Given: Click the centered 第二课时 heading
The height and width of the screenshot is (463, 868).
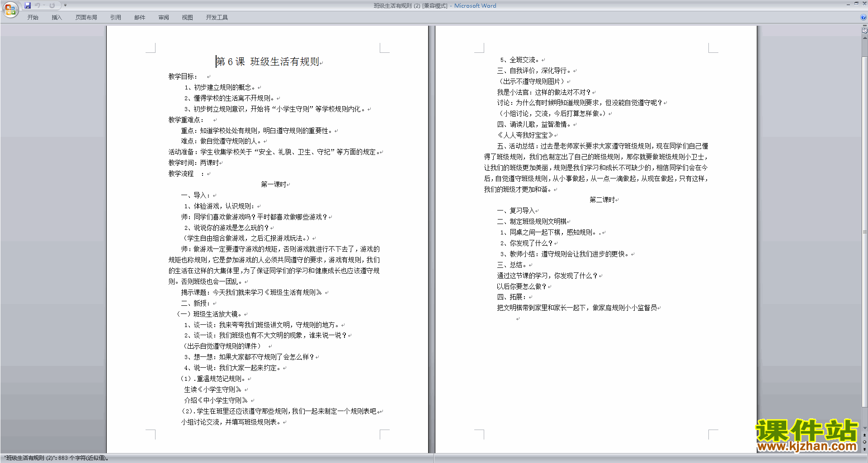Looking at the screenshot, I should click(602, 200).
